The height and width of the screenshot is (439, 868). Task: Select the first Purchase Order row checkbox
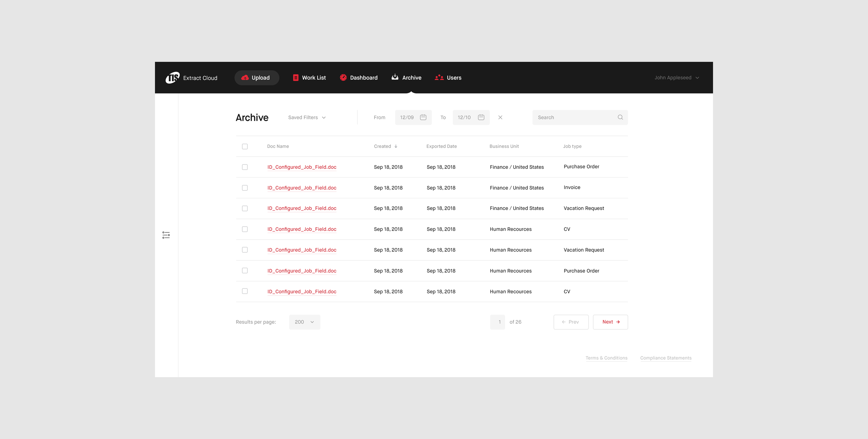245,167
